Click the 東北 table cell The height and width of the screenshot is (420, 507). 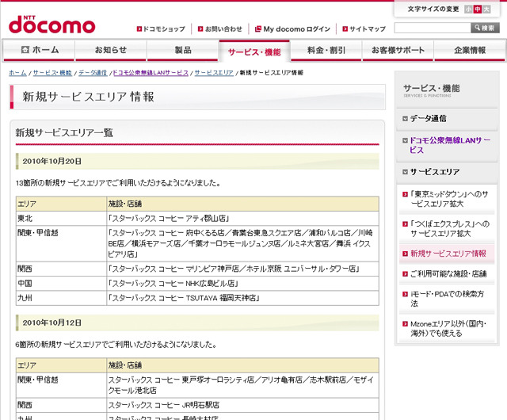[x=62, y=219]
